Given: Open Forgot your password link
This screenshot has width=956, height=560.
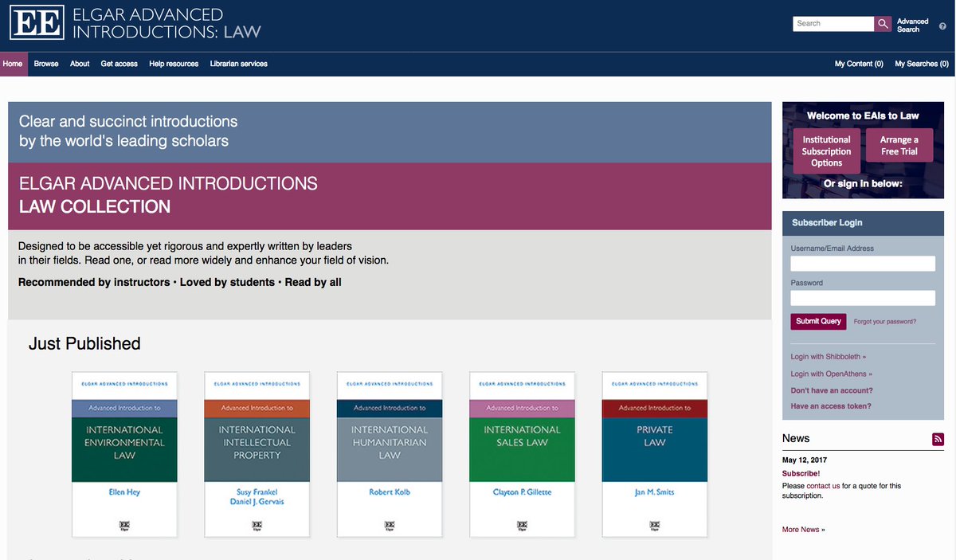Looking at the screenshot, I should pyautogui.click(x=885, y=322).
